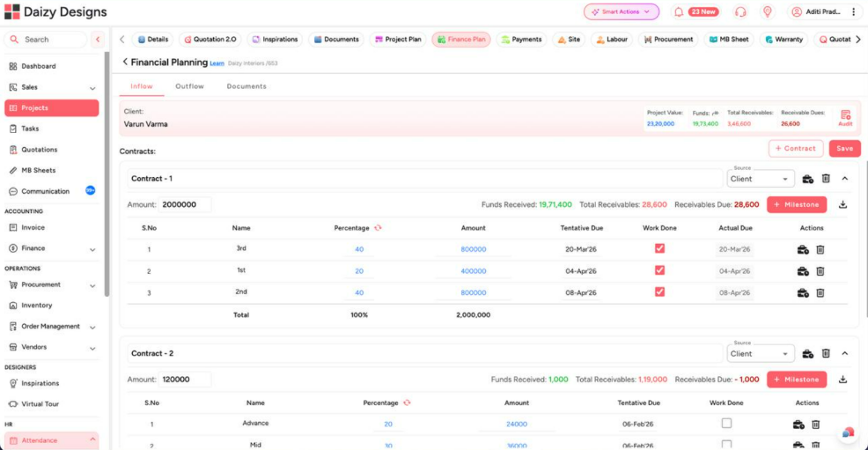The image size is (868, 450).
Task: Delete Contract - 2 using trash icon
Action: [x=826, y=354]
